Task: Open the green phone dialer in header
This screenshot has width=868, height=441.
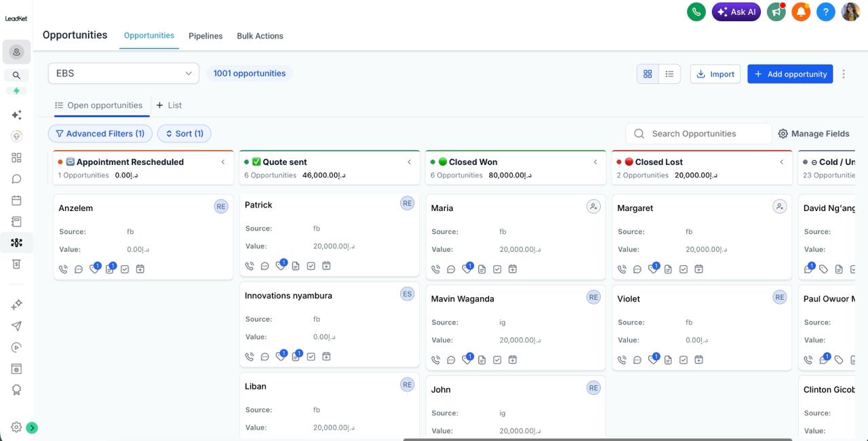Action: tap(696, 12)
